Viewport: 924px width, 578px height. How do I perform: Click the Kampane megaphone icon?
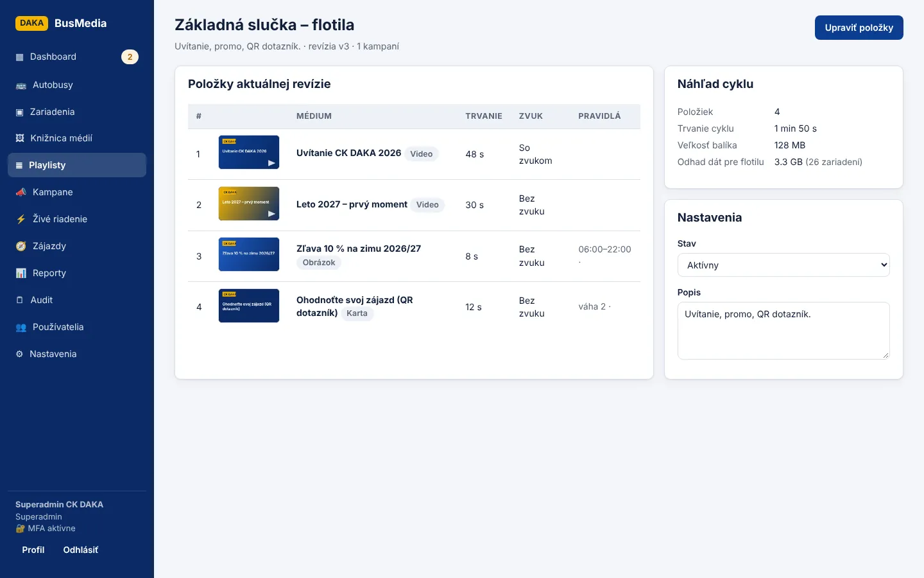(x=21, y=193)
